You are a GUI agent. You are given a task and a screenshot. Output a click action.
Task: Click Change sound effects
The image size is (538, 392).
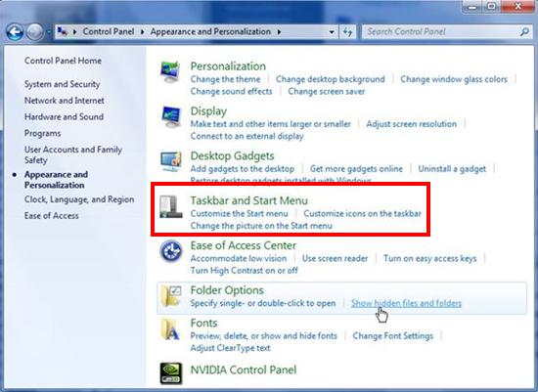coord(231,92)
